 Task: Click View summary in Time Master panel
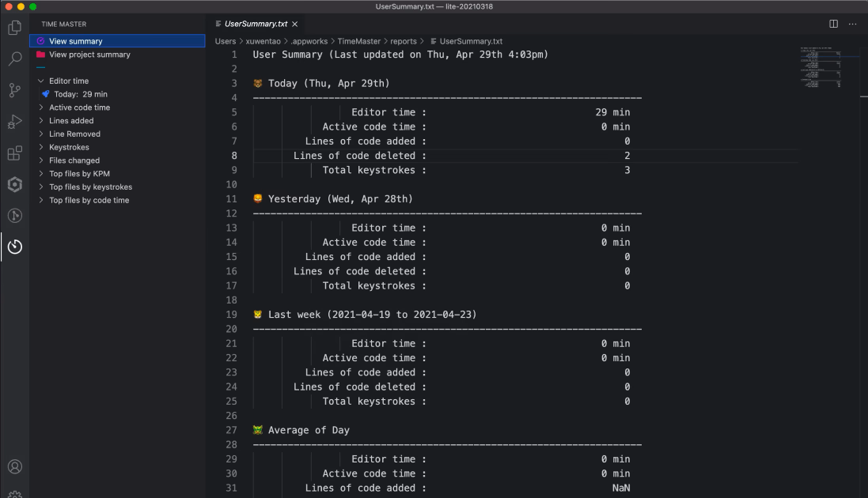[117, 41]
